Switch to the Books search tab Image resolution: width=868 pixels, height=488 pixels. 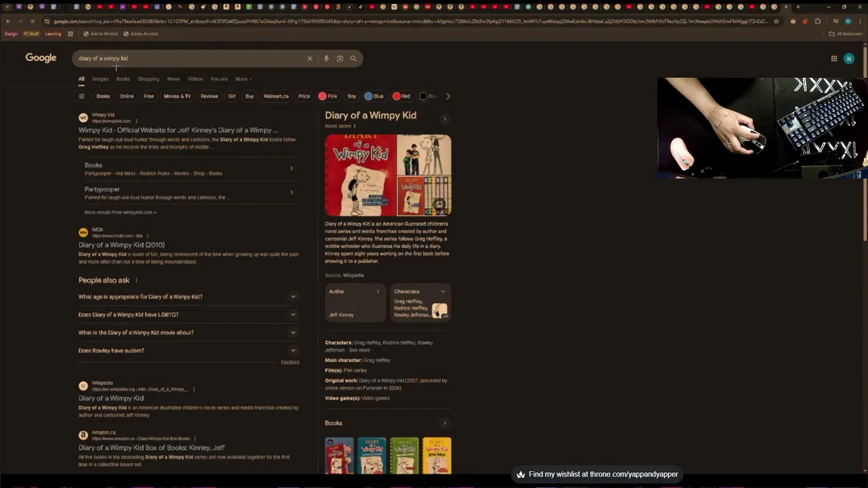(x=123, y=79)
